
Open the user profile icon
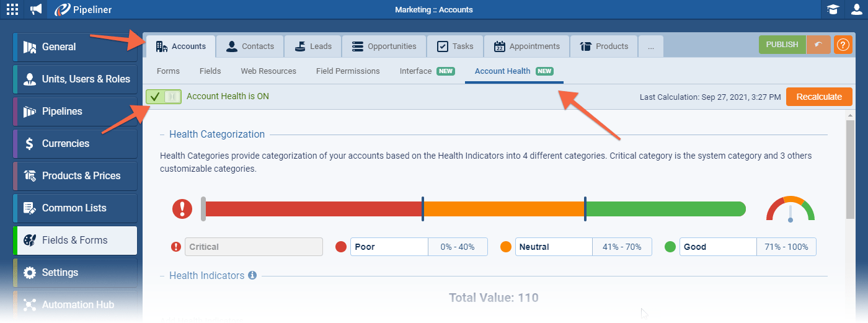856,9
